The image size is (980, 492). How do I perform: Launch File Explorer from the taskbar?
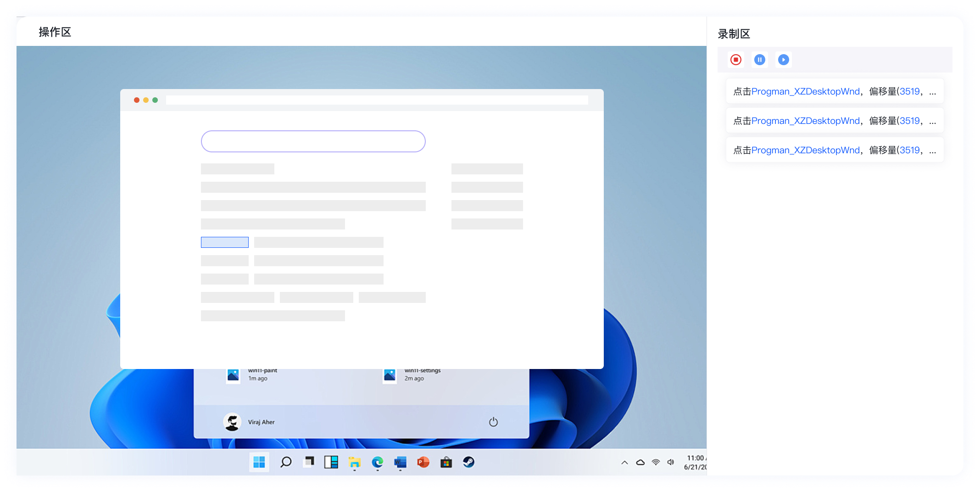click(354, 462)
